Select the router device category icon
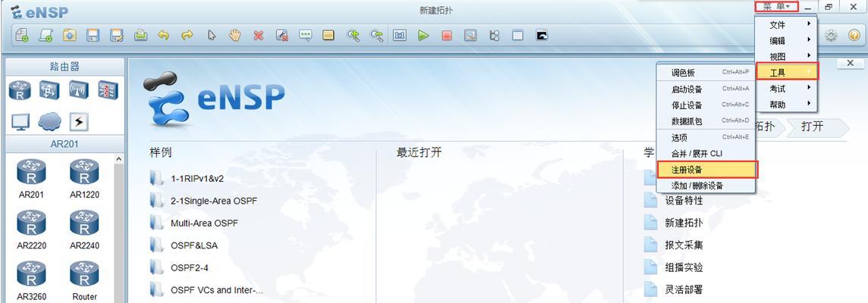 click(x=20, y=90)
